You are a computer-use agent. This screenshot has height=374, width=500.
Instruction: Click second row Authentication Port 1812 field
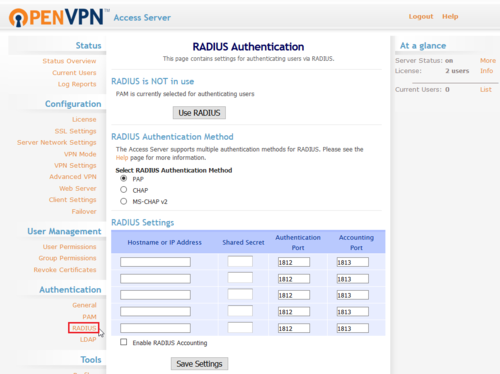[x=294, y=279]
